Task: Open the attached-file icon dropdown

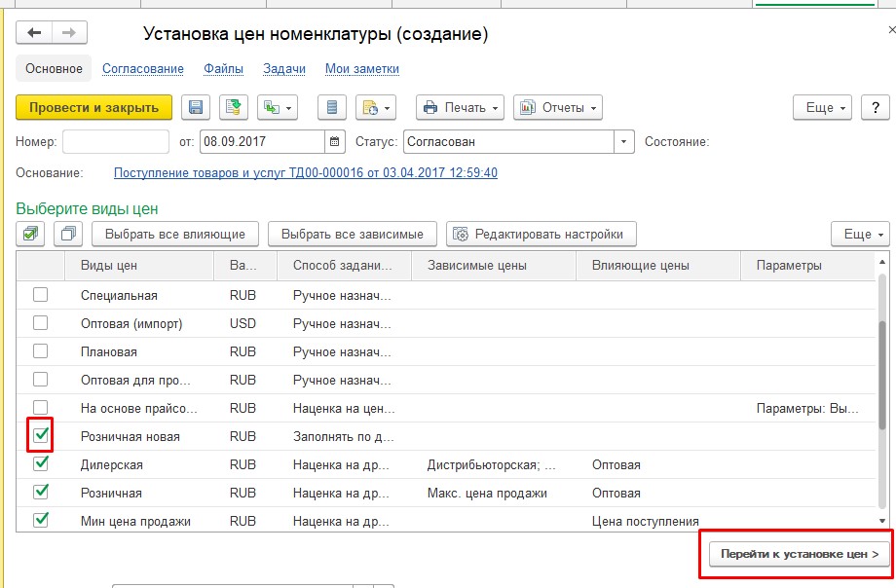Action: pos(375,107)
